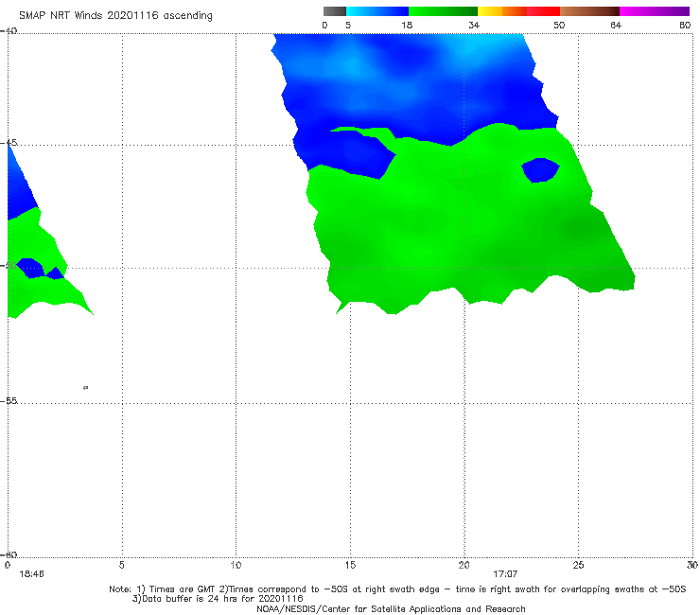Click the longitude axis label '10'

236,566
